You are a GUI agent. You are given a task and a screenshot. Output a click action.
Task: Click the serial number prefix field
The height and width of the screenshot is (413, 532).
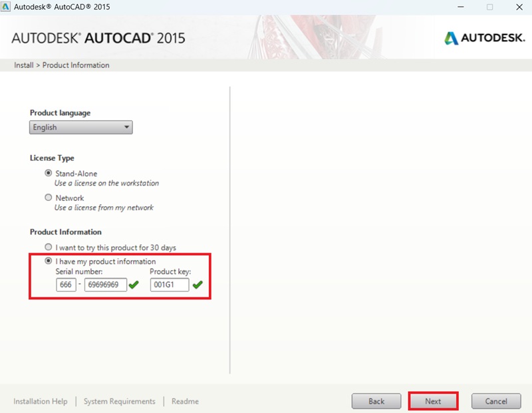(x=66, y=285)
